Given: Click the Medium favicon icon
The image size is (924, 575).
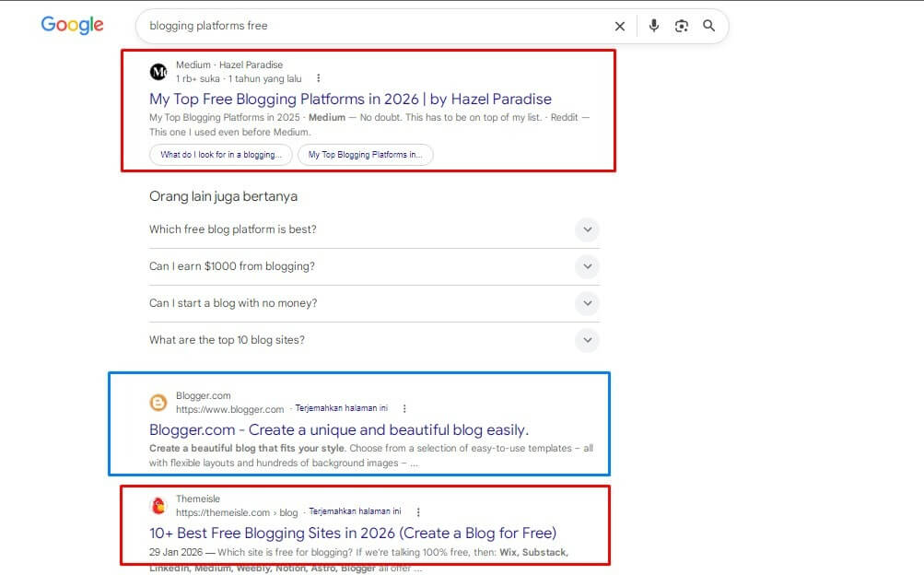Looking at the screenshot, I should [x=158, y=72].
